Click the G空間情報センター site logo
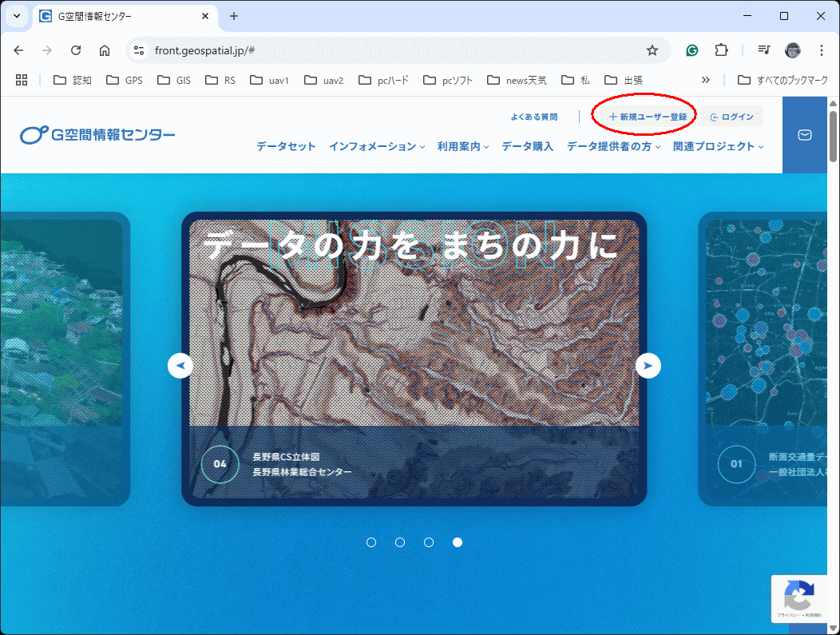The width and height of the screenshot is (840, 635). click(x=98, y=135)
